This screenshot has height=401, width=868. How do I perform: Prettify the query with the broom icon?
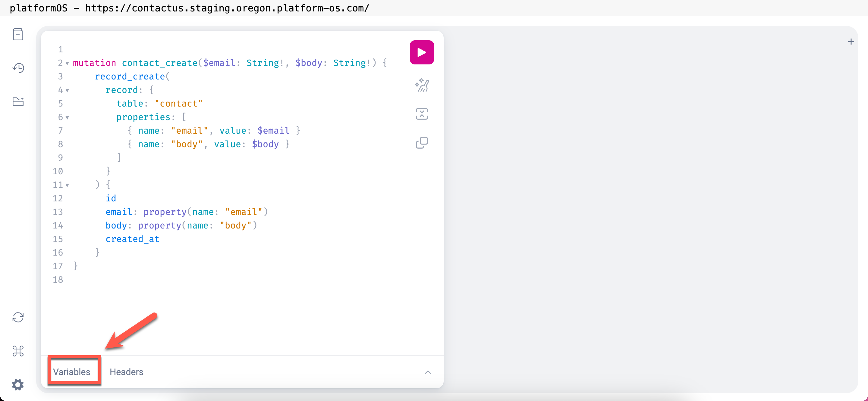(x=422, y=85)
